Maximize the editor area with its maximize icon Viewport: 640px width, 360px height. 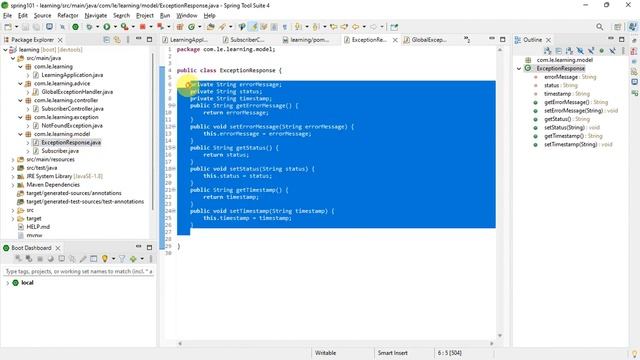coord(502,39)
